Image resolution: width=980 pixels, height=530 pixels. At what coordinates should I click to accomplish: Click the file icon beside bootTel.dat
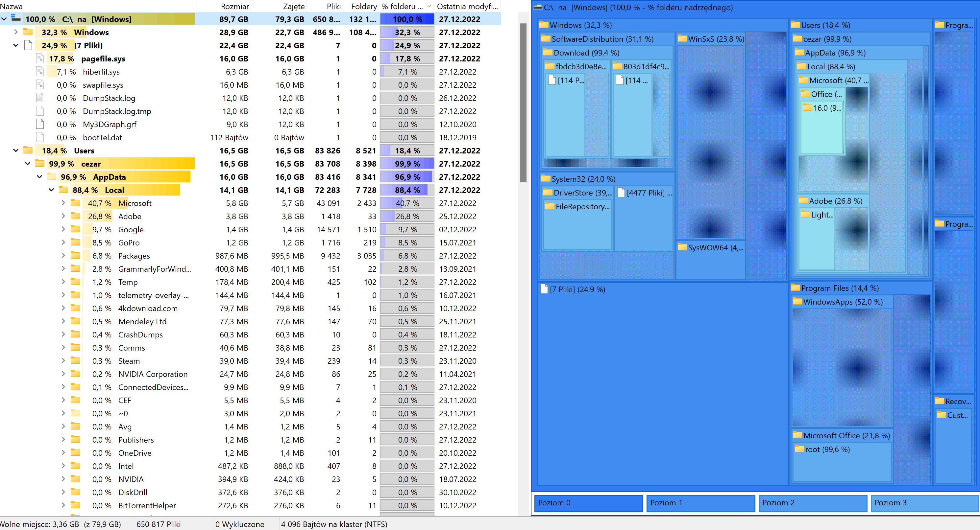(39, 137)
